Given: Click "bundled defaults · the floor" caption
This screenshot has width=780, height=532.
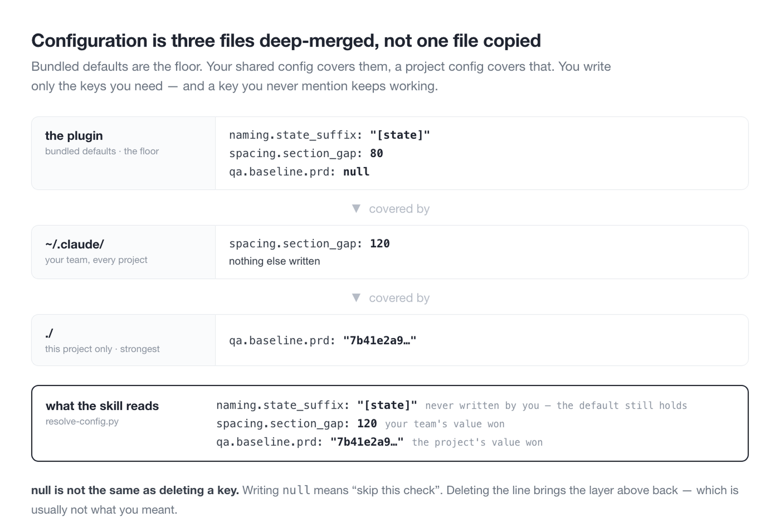Looking at the screenshot, I should (102, 151).
